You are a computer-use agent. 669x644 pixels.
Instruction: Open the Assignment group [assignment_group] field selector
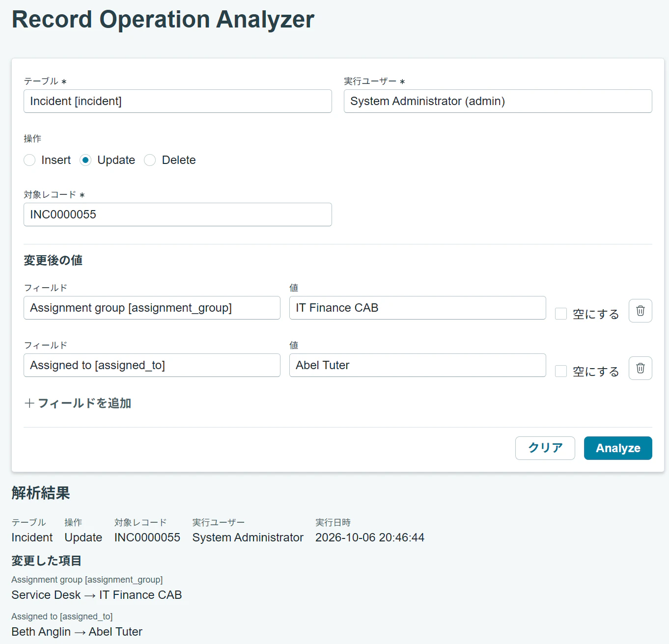point(152,308)
